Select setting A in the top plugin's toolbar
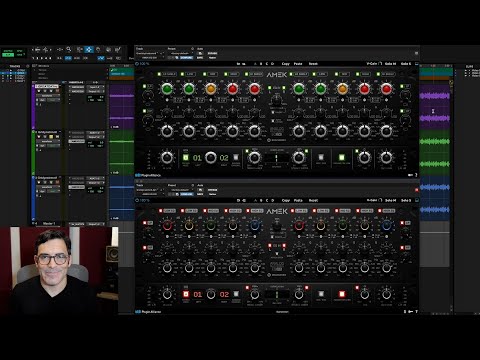The width and height of the screenshot is (480, 360). (256, 64)
